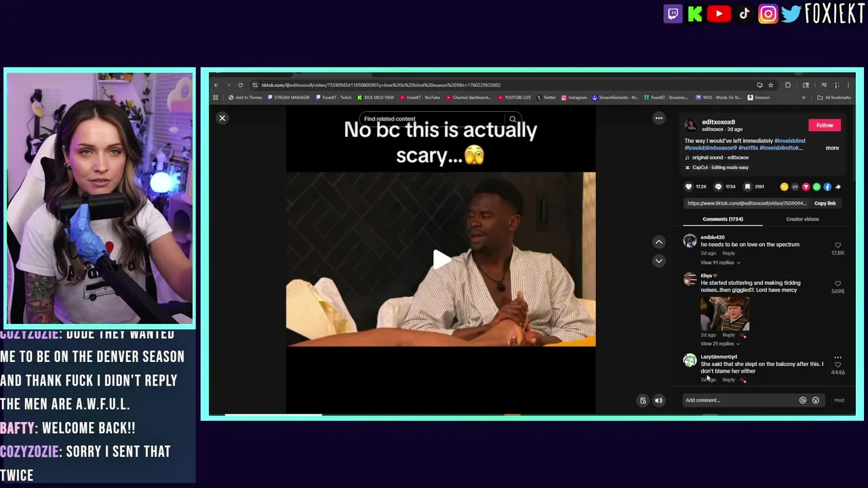Open the browser extensions puzzle icon

click(787, 85)
